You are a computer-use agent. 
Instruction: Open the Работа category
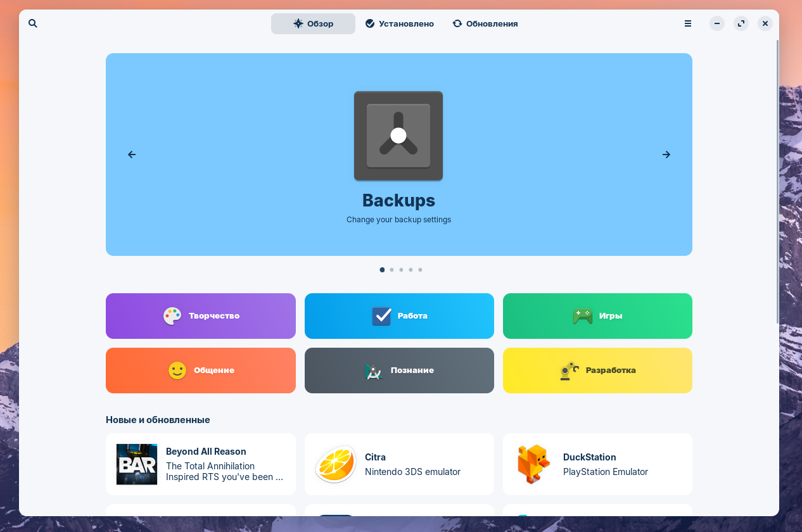point(399,316)
